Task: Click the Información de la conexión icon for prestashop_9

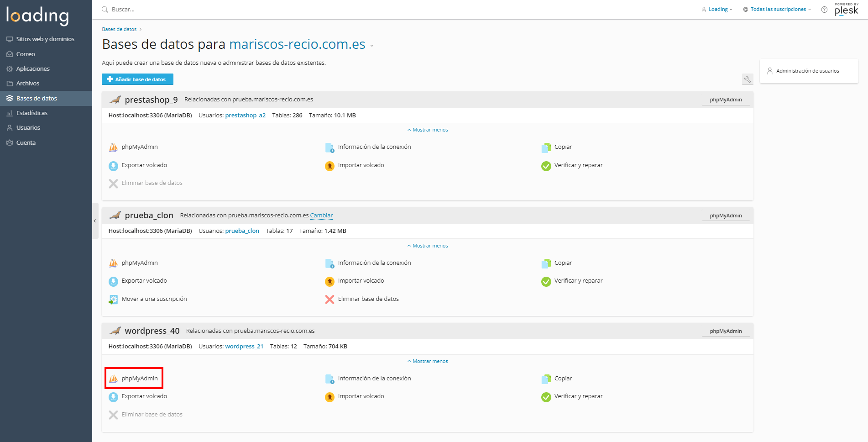Action: (x=329, y=147)
